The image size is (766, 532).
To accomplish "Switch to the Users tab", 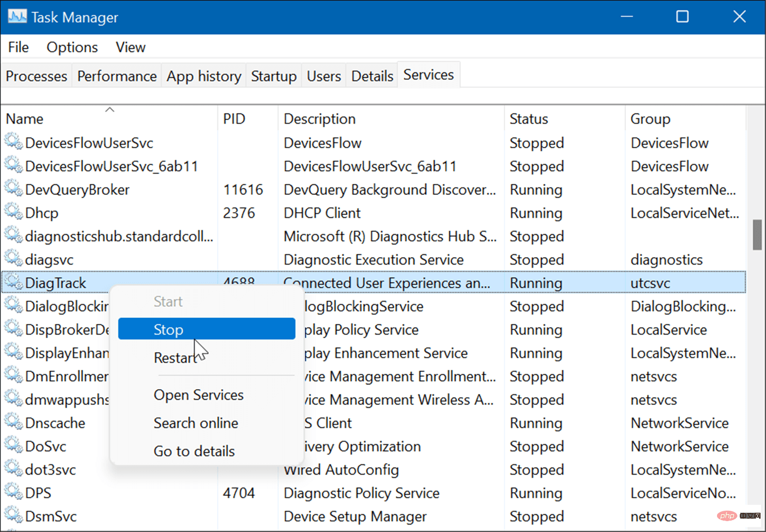I will coord(324,76).
